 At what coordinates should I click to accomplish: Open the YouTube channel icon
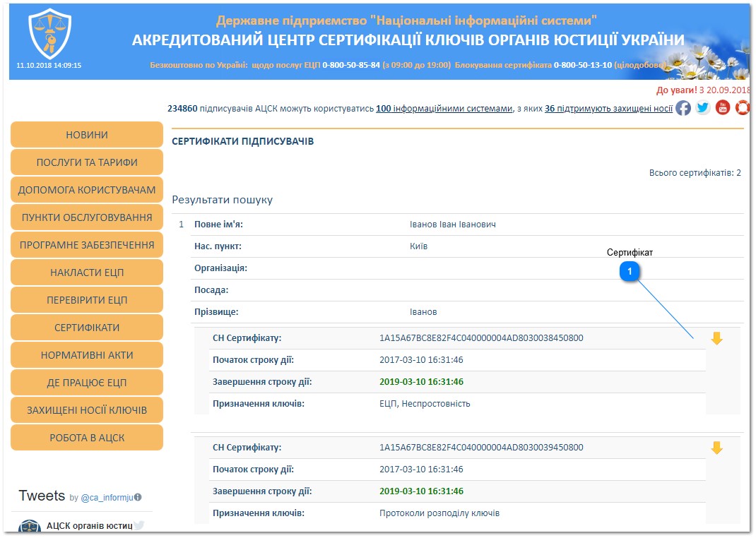(722, 108)
